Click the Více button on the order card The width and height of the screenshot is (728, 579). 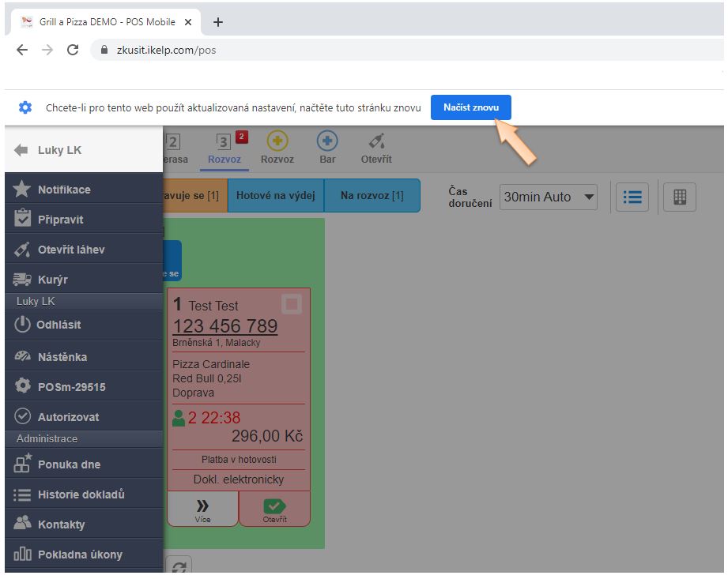tap(202, 509)
